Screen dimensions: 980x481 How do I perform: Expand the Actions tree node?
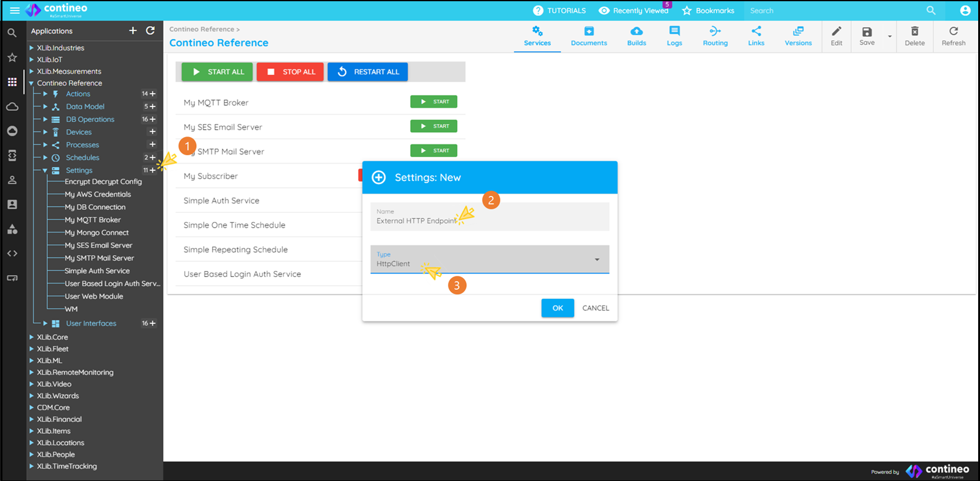tap(45, 94)
